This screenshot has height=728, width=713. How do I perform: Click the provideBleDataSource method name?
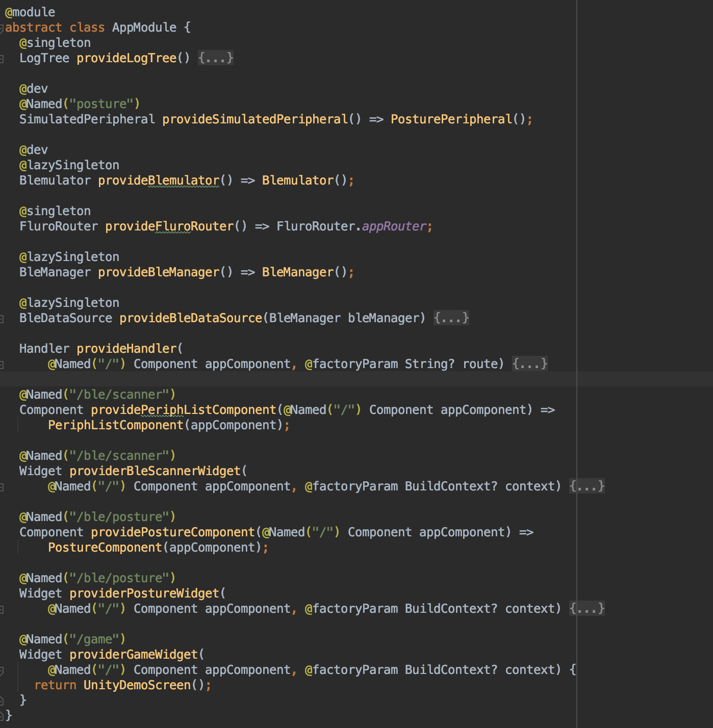click(191, 318)
